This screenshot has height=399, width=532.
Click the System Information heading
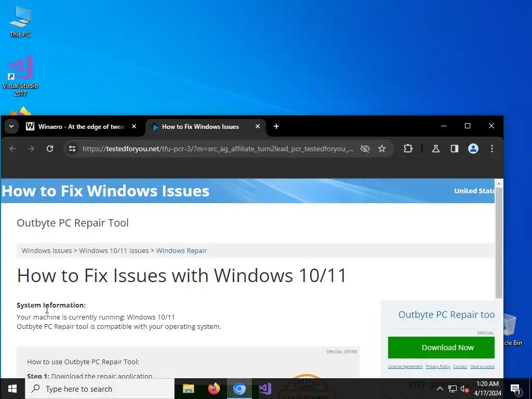(51, 305)
